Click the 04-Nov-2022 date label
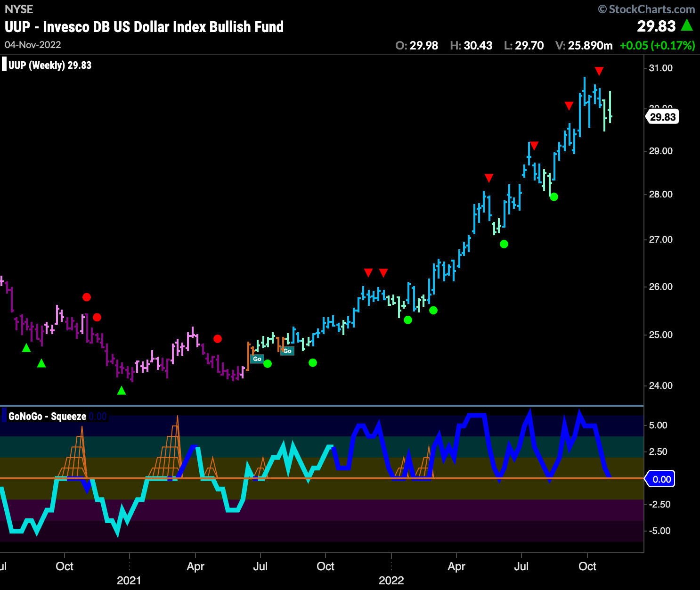The height and width of the screenshot is (590, 700). pos(33,45)
